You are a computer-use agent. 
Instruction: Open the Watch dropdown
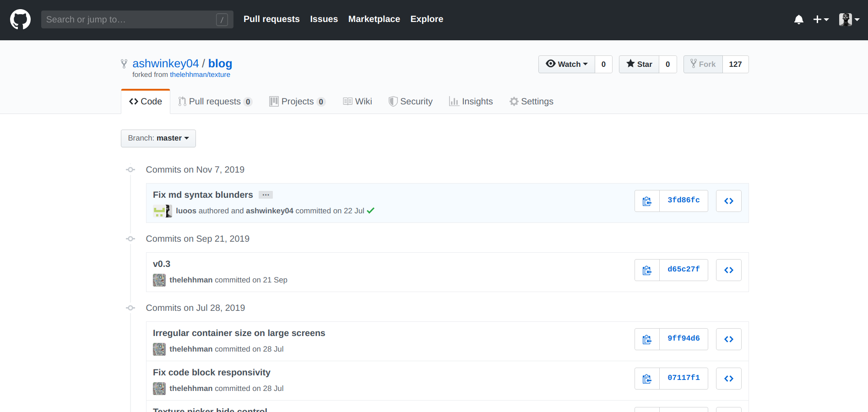567,64
